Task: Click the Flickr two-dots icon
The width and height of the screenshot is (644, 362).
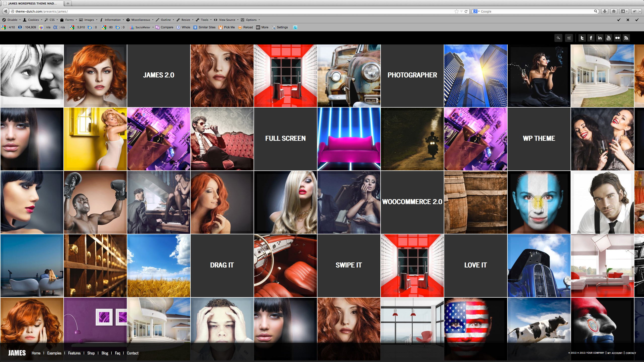Action: tap(617, 38)
